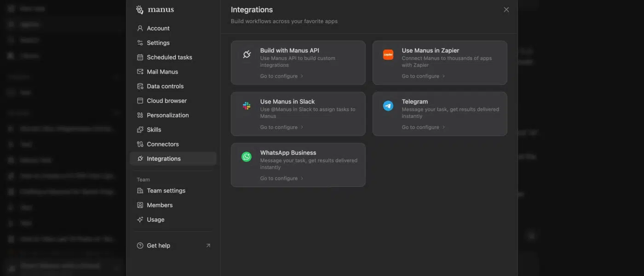
Task: Click the Manus logo icon
Action: [x=139, y=9]
